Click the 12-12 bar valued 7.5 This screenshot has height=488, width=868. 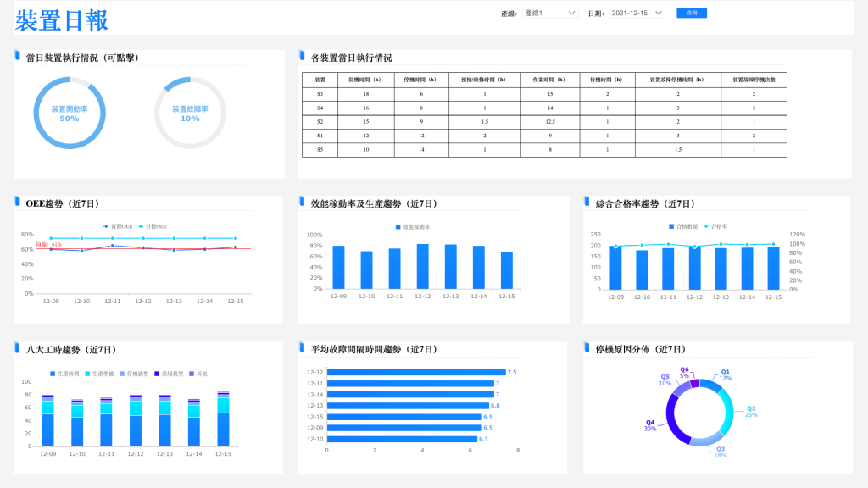click(416, 373)
